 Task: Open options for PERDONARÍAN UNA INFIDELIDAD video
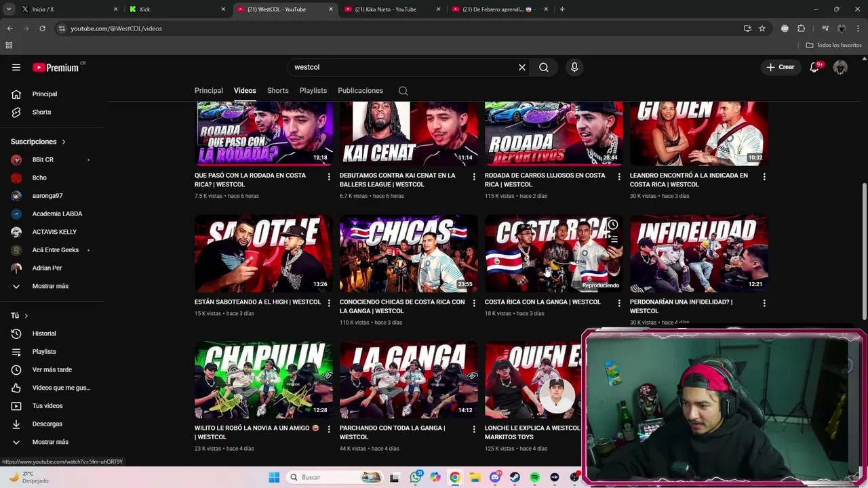(x=764, y=303)
